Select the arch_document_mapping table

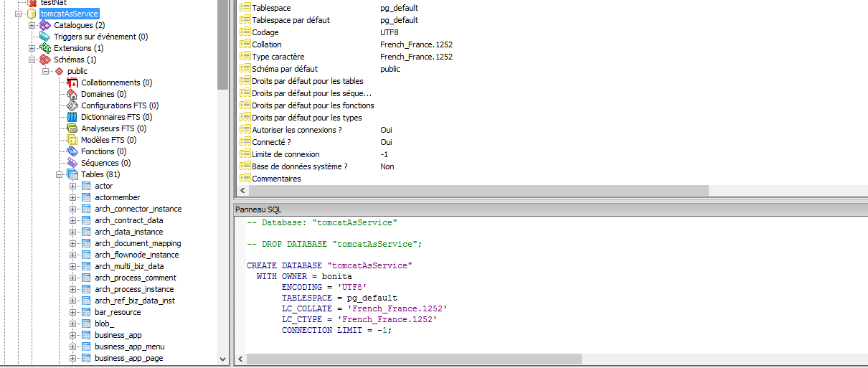tap(138, 243)
